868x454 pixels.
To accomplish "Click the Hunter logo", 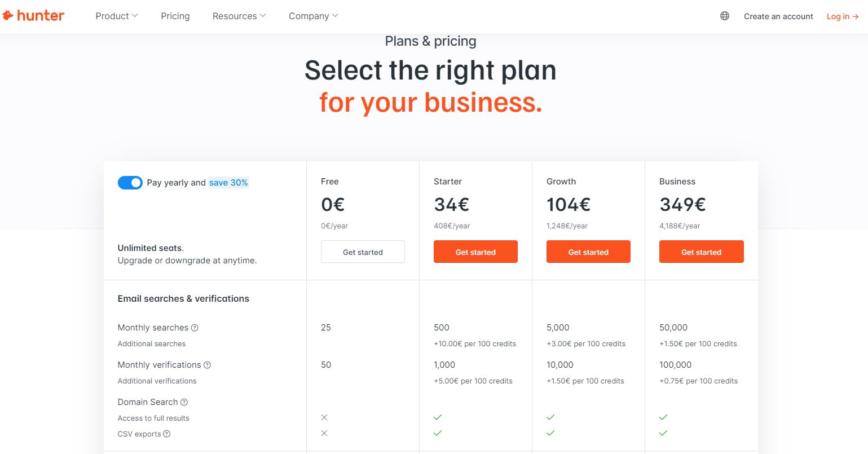I will [x=33, y=16].
